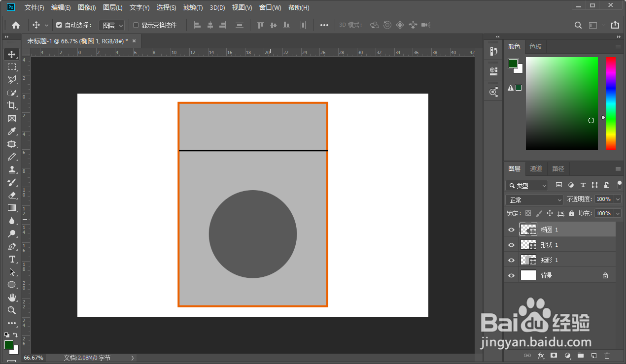Expand the 不透明度 opacity dropdown arrow
The height and width of the screenshot is (364, 626).
point(618,199)
